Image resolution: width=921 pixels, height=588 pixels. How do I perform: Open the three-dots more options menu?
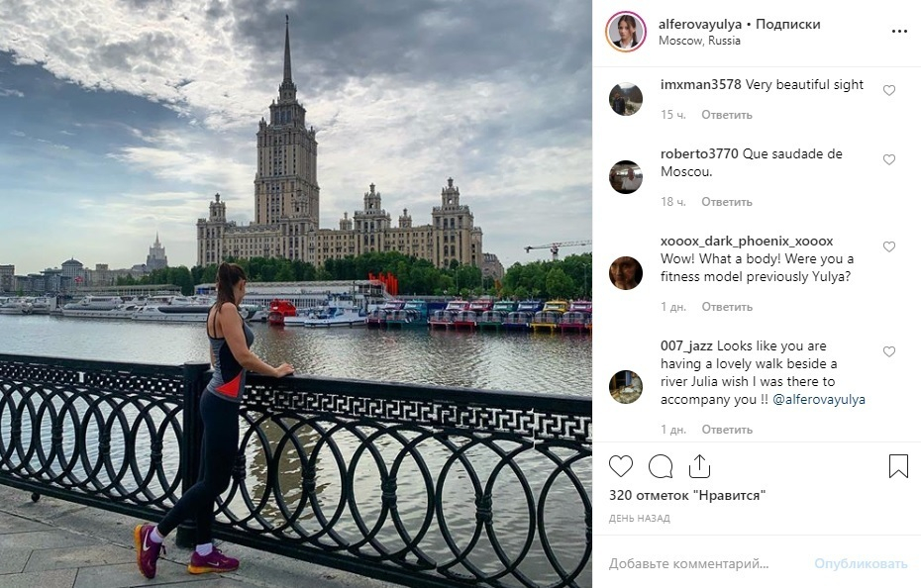tap(899, 32)
